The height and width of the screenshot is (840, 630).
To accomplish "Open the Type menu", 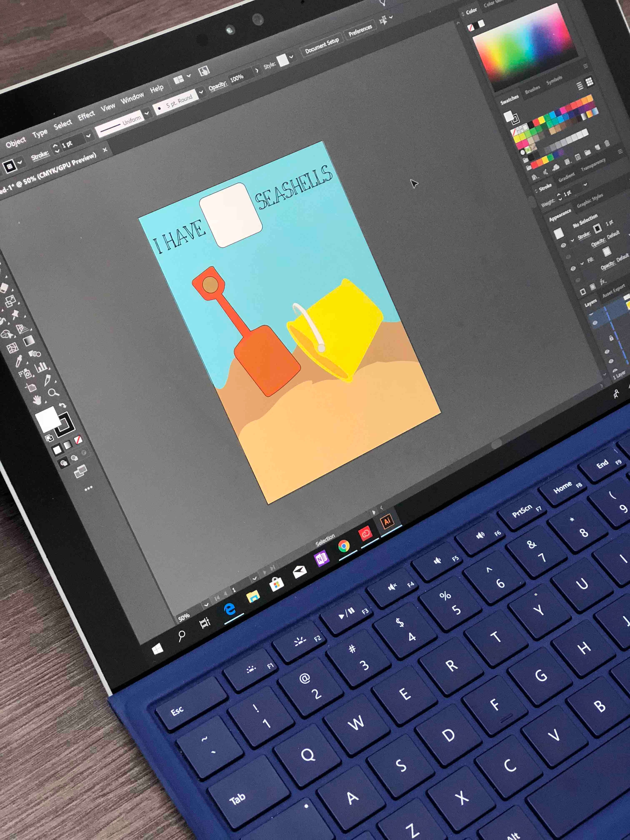I will pos(40,133).
